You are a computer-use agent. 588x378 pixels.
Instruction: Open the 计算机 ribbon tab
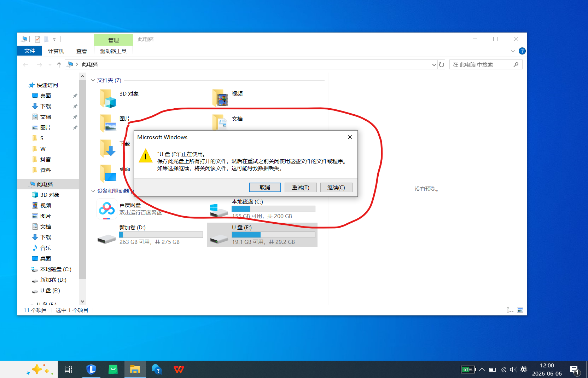56,51
